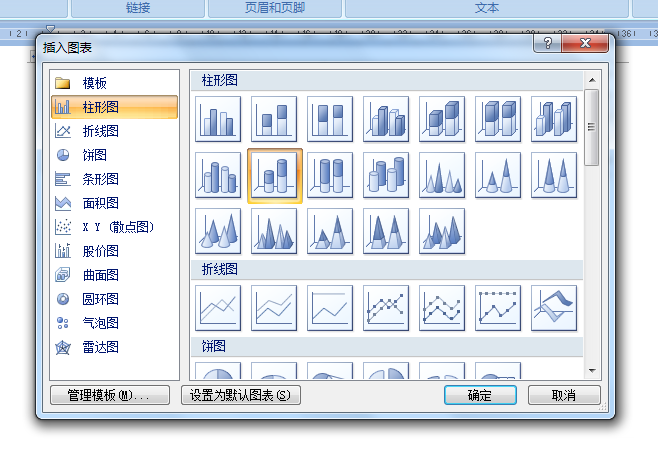Image resolution: width=658 pixels, height=459 pixels.
Task: Pick the 3-D clustered column chart icon
Action: tap(386, 119)
